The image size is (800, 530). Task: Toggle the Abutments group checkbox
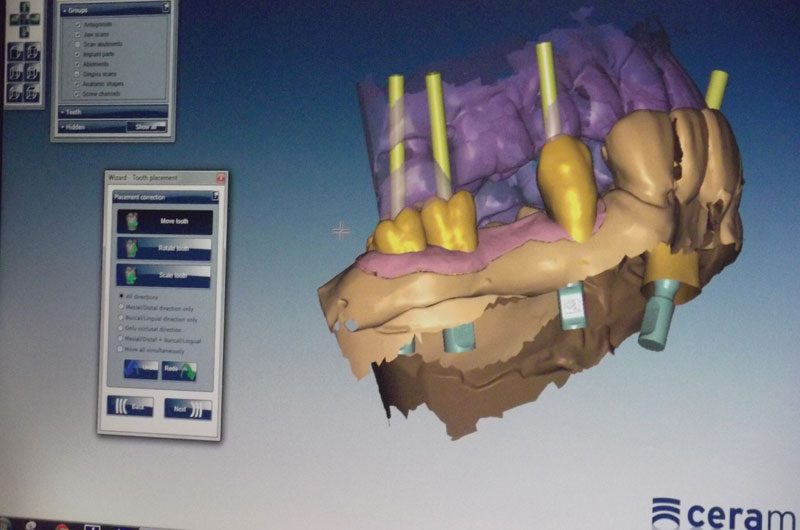click(78, 64)
